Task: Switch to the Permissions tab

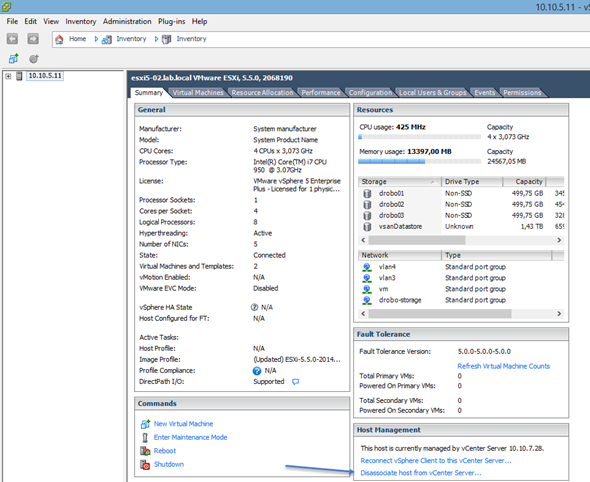Action: pyautogui.click(x=522, y=93)
